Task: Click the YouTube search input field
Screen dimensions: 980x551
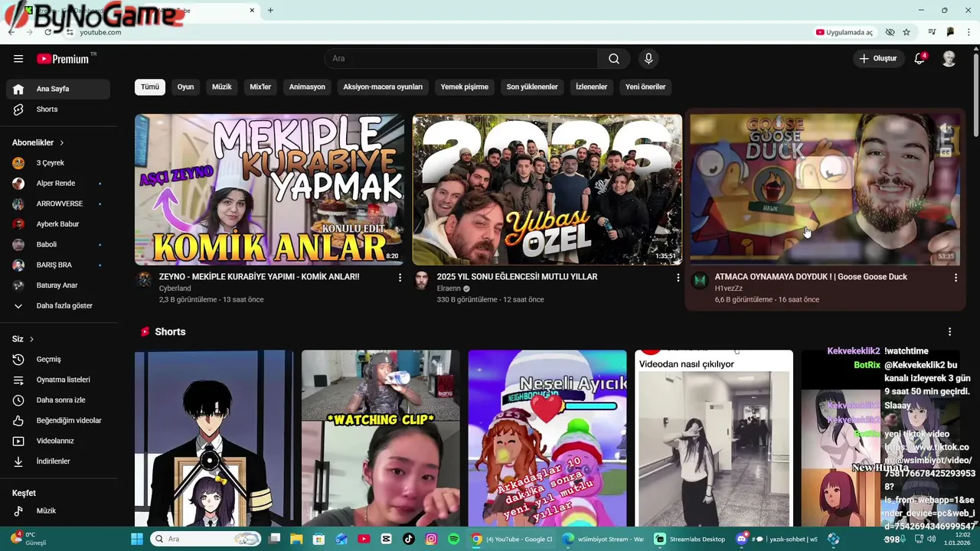Action: coord(461,59)
